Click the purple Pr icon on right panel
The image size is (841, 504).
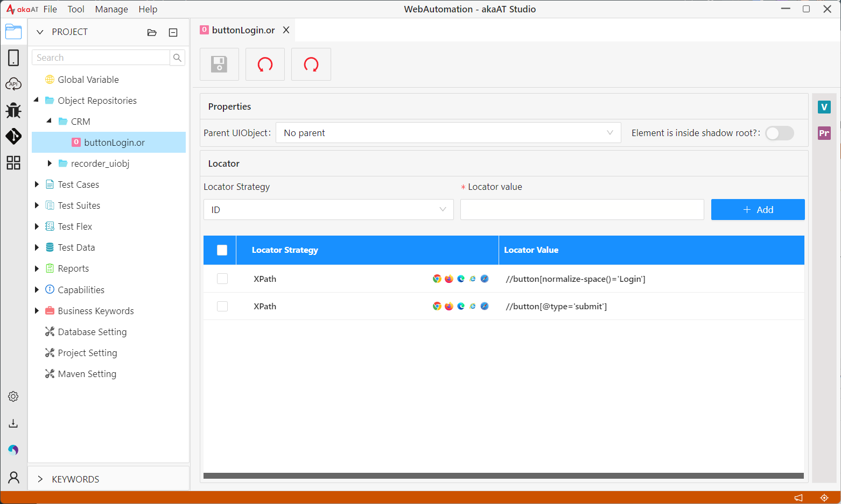(824, 133)
